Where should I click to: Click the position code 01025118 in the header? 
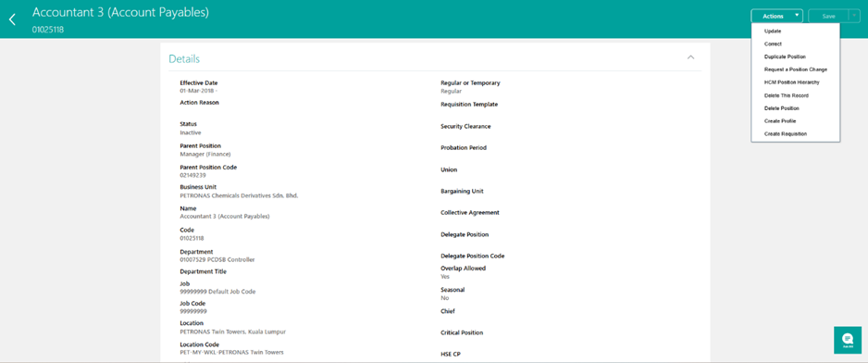click(47, 30)
